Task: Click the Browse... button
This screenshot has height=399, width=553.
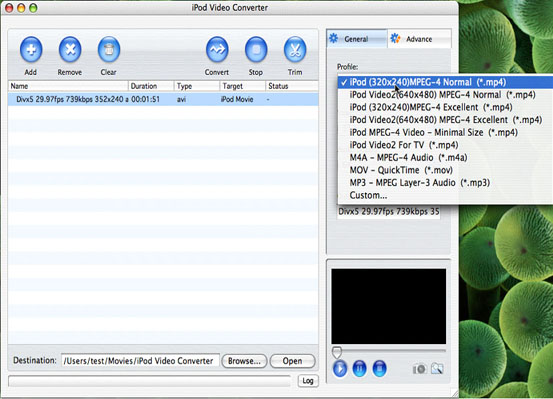Action: (x=244, y=361)
